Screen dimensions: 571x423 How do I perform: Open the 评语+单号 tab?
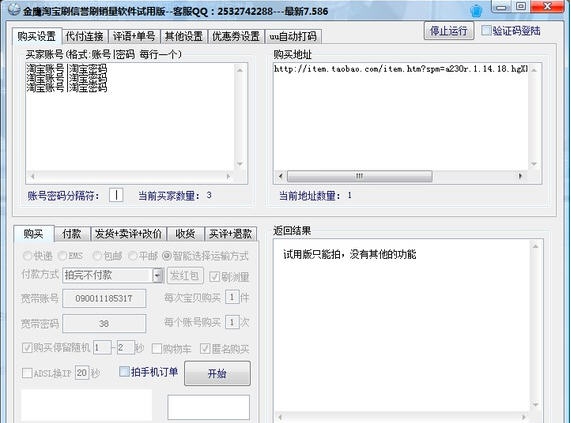click(134, 36)
